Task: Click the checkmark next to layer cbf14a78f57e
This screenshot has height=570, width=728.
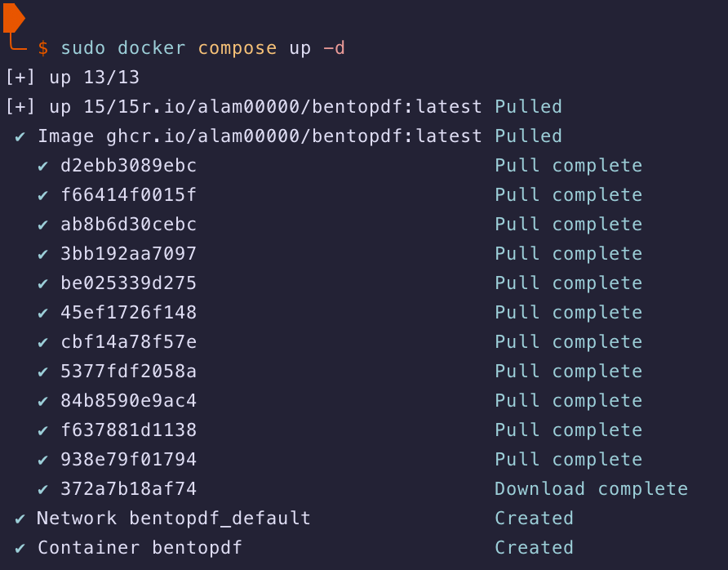Action: [43, 342]
